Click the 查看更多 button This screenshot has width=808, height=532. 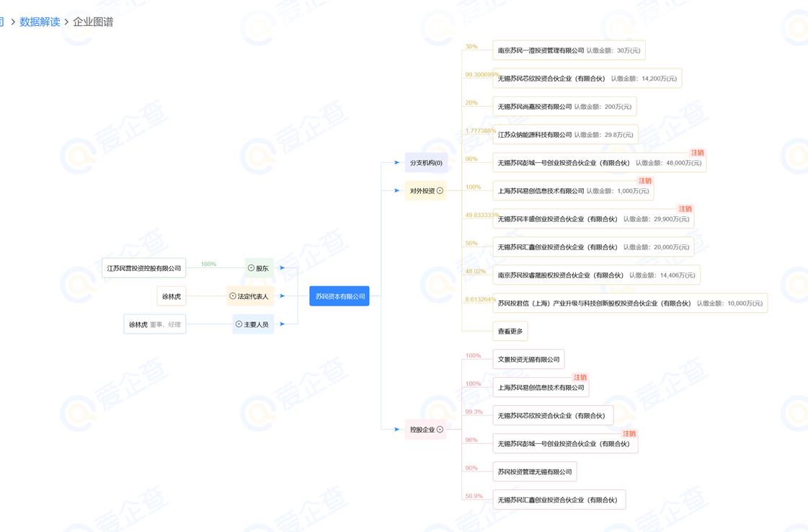(x=510, y=332)
